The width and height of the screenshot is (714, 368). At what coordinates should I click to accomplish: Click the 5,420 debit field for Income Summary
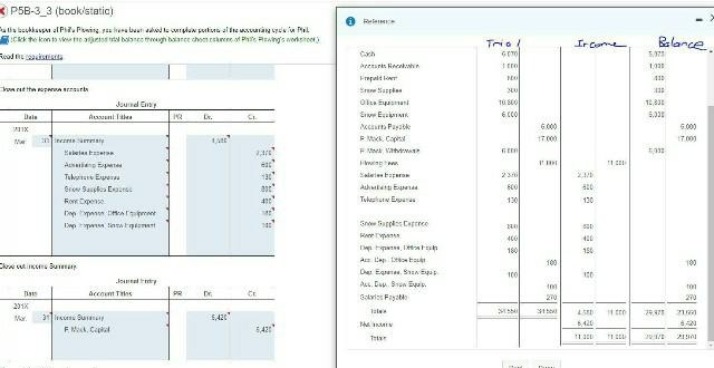click(x=208, y=317)
